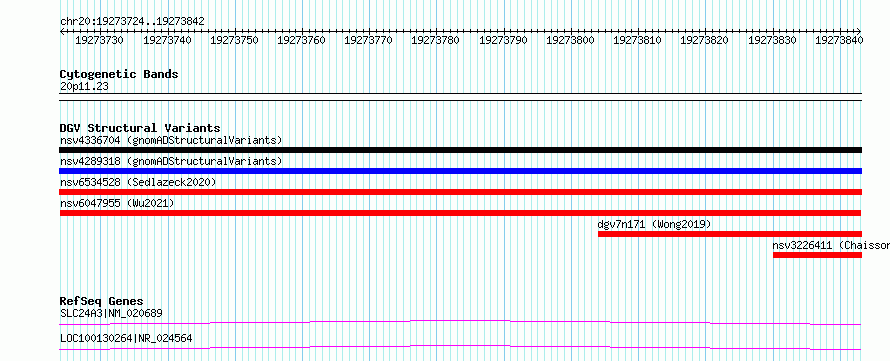Click ruler position 19273740
Image resolution: width=890 pixels, height=361 pixels.
point(167,40)
